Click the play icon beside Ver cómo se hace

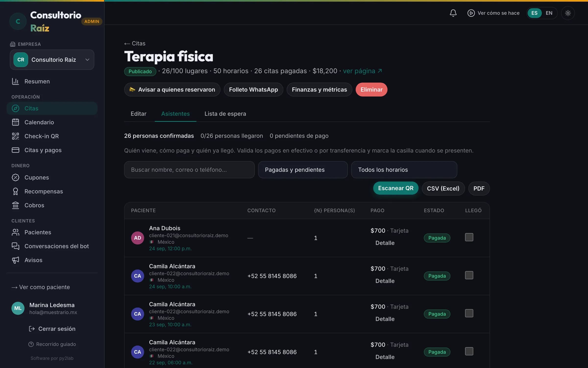click(471, 13)
